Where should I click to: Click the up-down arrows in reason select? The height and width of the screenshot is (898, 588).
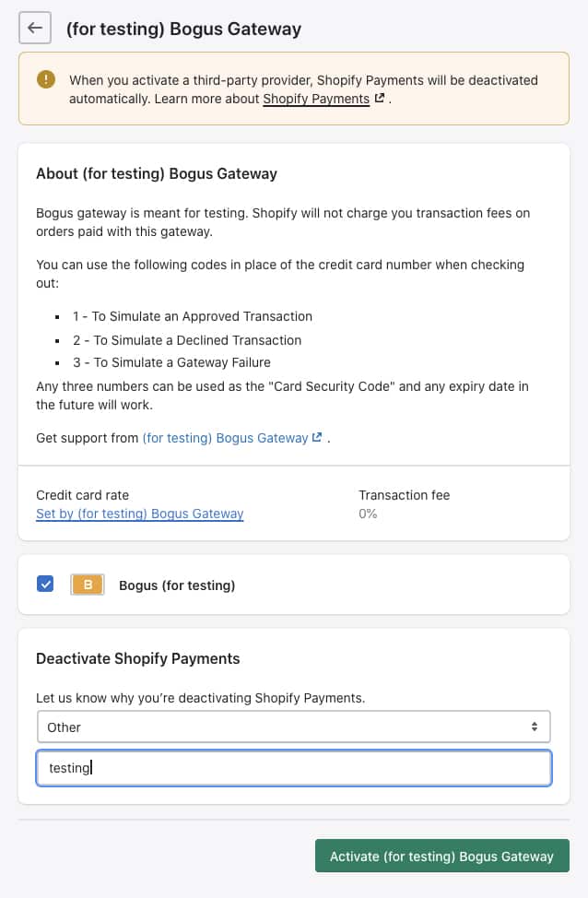[535, 727]
